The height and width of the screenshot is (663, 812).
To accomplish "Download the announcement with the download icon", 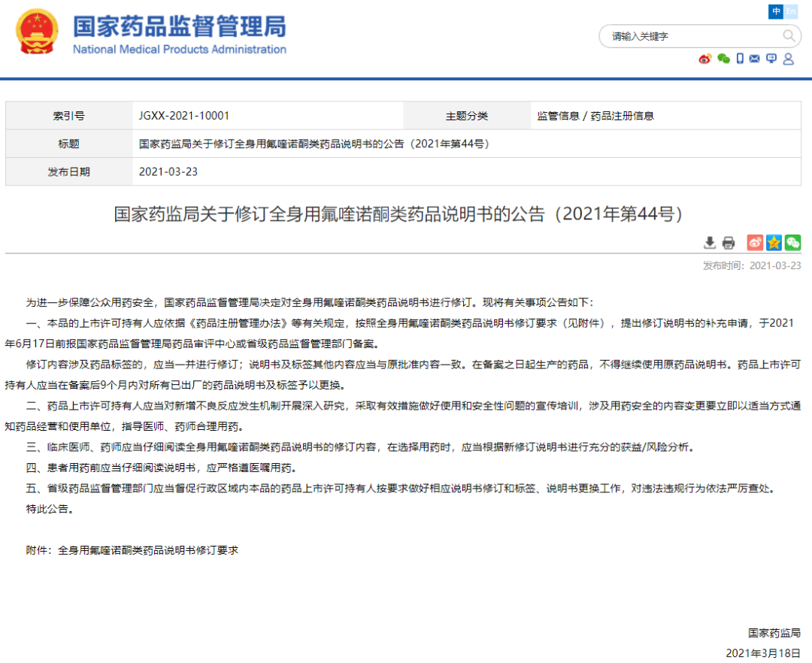I will [x=710, y=243].
